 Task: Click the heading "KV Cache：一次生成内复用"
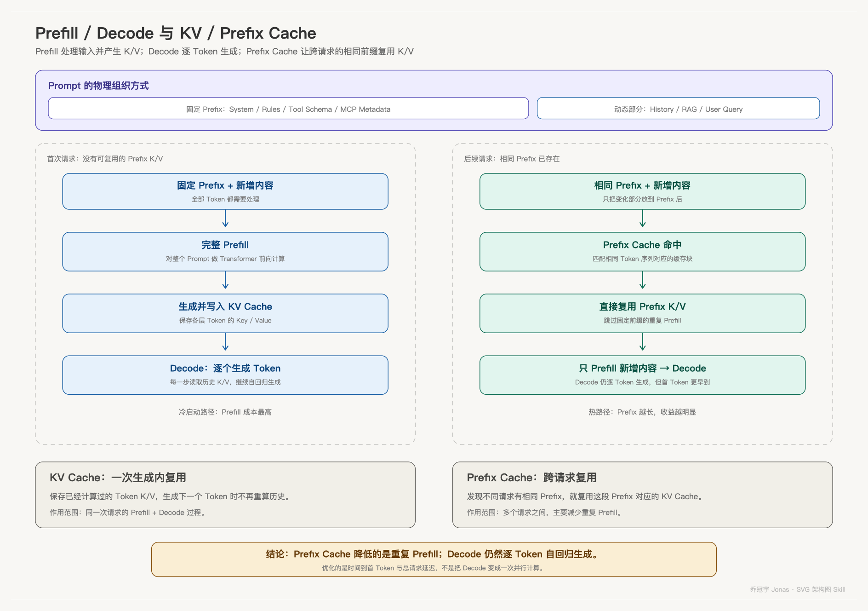coord(118,478)
